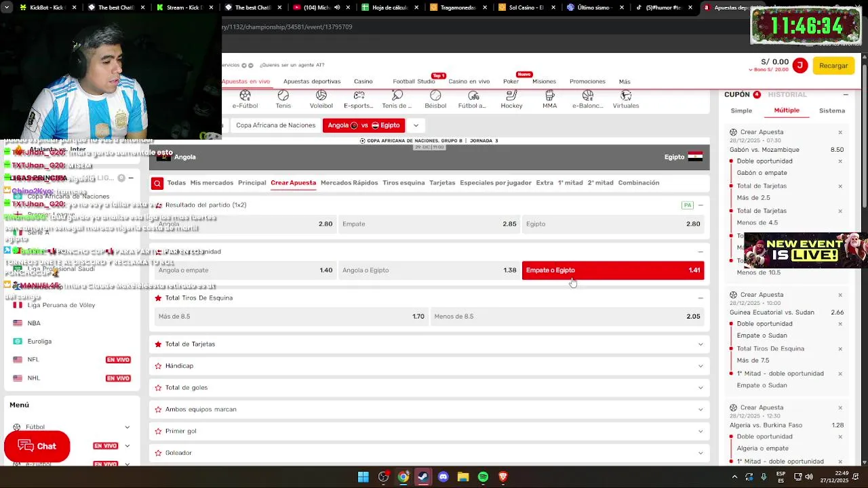Bet on Angola at 2.80
Viewport: 868px width, 488px height.
coord(244,224)
